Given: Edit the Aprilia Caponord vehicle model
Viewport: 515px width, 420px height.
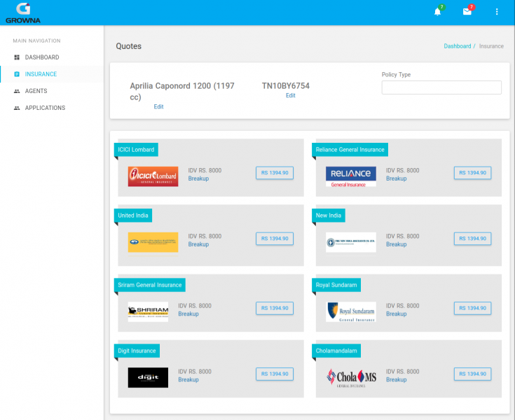Looking at the screenshot, I should pyautogui.click(x=158, y=106).
